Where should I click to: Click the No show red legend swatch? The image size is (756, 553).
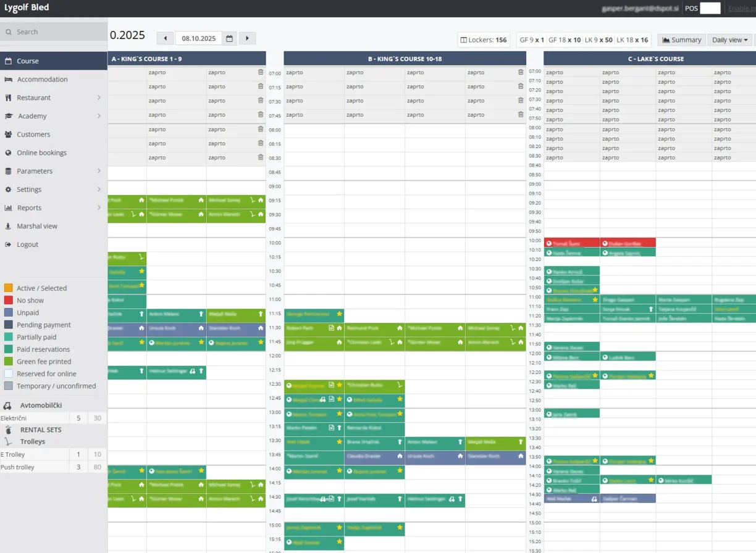pyautogui.click(x=9, y=301)
